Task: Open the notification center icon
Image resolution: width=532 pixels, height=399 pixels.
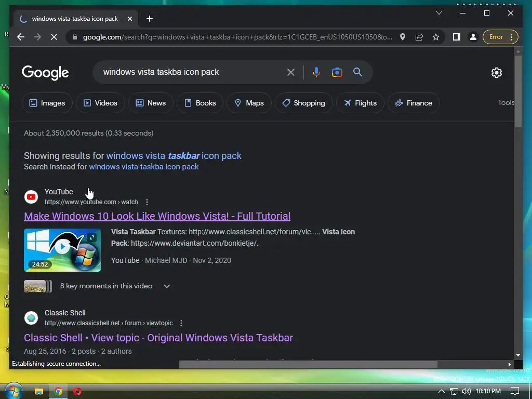Action: point(515,392)
